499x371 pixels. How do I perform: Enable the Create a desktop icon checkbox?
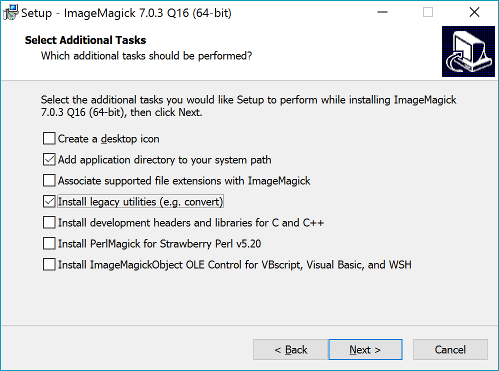[x=49, y=138]
